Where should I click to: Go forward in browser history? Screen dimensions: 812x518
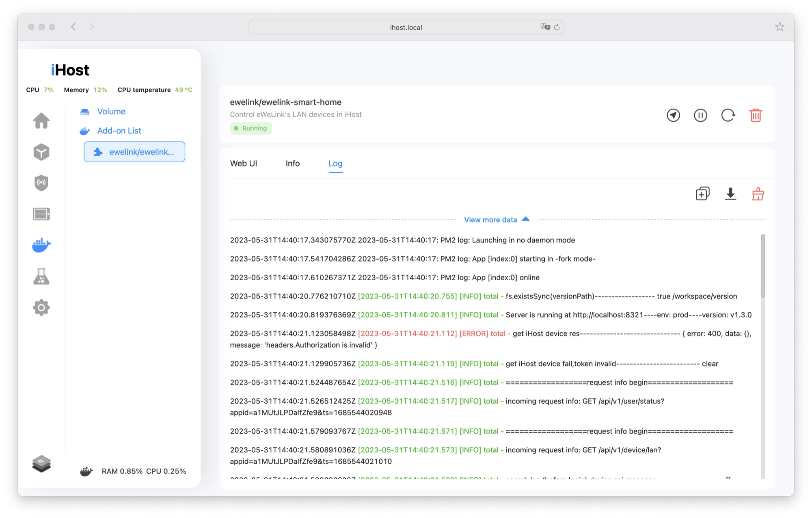(x=91, y=27)
